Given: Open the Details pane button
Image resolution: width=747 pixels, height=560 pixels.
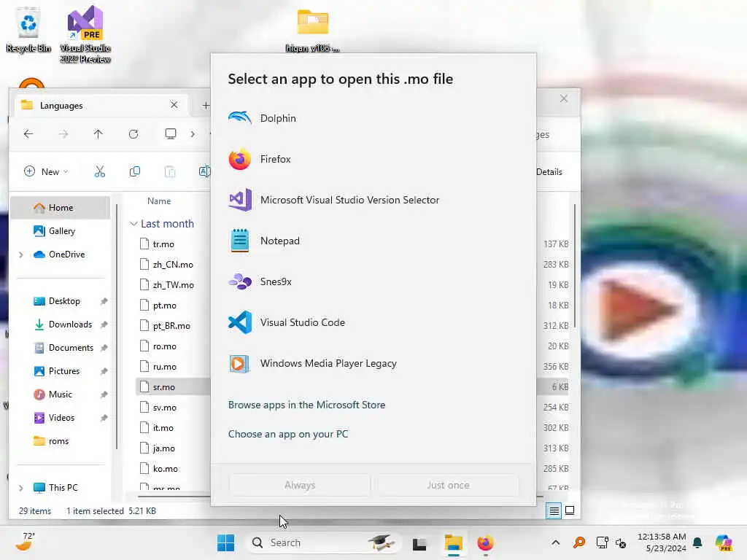Looking at the screenshot, I should tap(549, 172).
